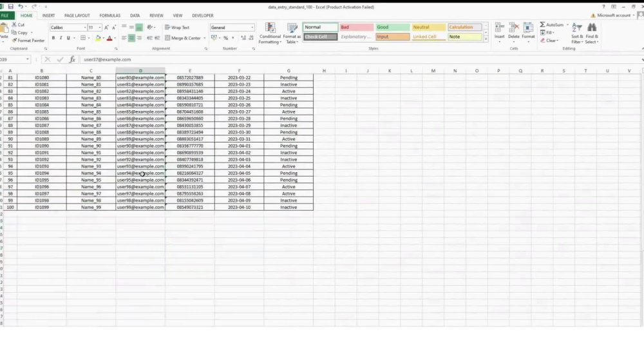
Task: Click the Orientation text-angle icon
Action: (x=150, y=28)
